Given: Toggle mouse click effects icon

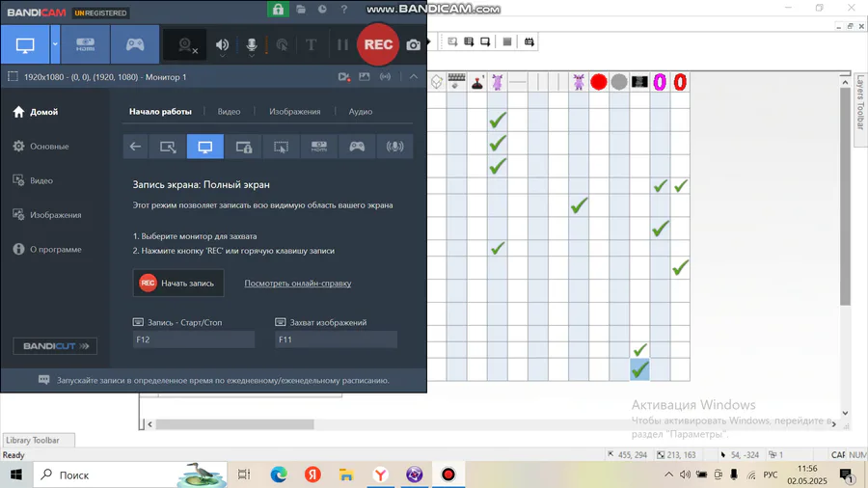Looking at the screenshot, I should 282,45.
